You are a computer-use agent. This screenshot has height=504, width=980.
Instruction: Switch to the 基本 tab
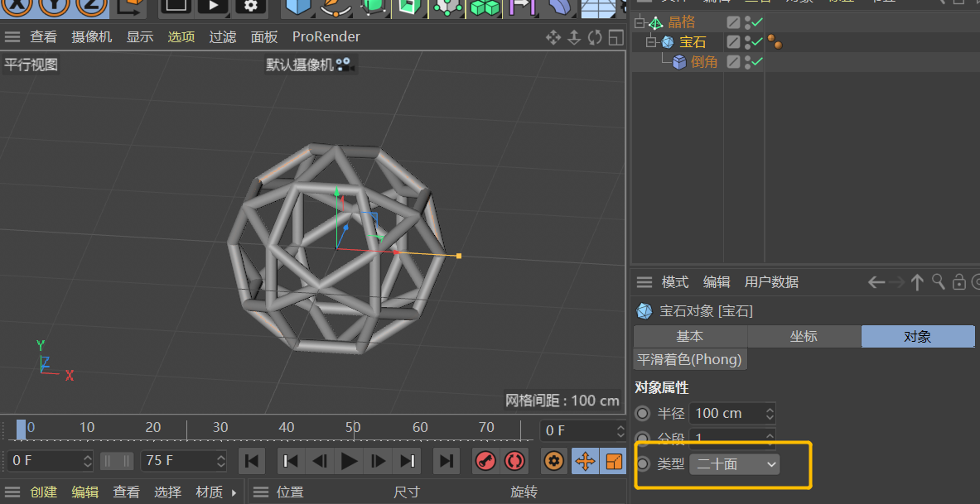(690, 336)
